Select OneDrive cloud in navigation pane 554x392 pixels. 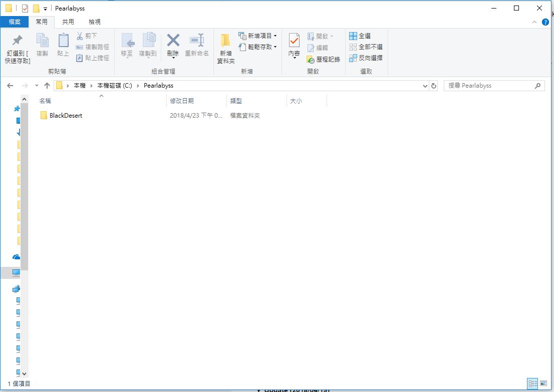[16, 257]
